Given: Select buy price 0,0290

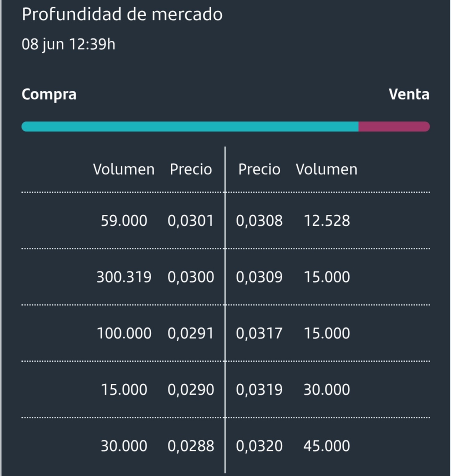Looking at the screenshot, I should [191, 390].
